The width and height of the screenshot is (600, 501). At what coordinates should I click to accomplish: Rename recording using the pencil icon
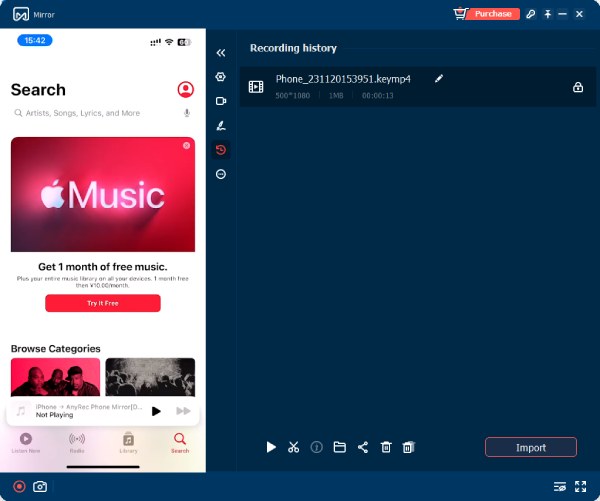point(439,78)
